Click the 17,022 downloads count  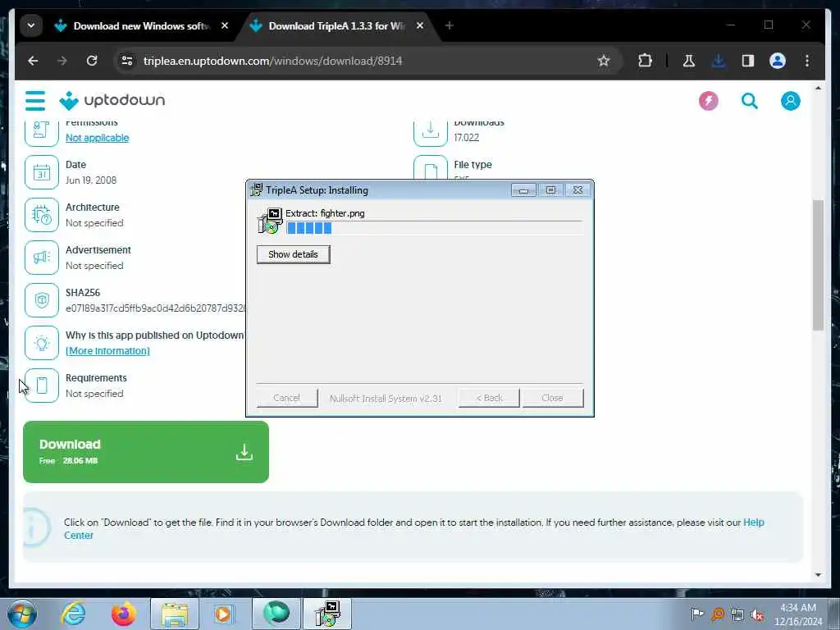tap(467, 138)
